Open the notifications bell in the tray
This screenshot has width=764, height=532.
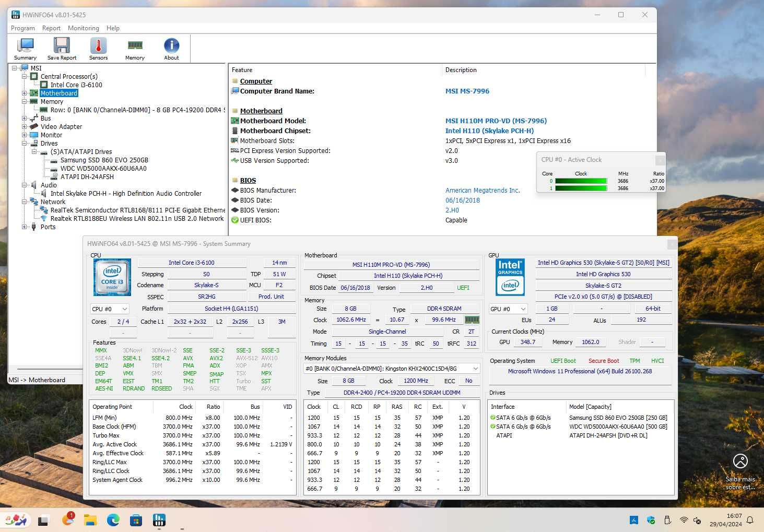coord(750,520)
